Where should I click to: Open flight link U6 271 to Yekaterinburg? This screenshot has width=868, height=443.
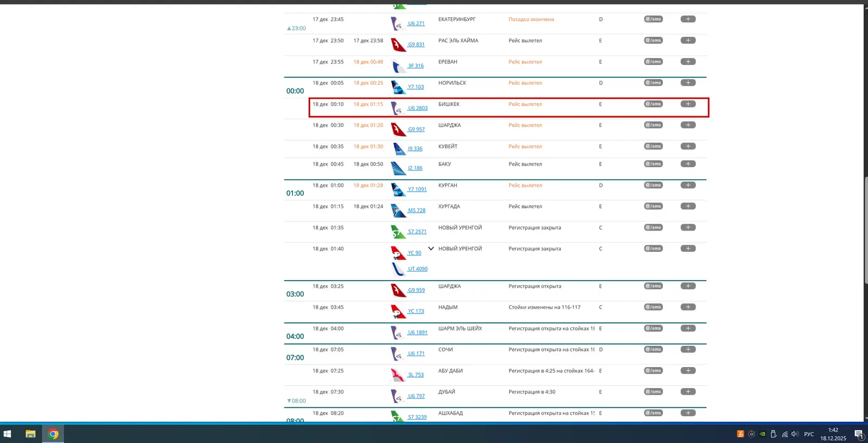416,23
